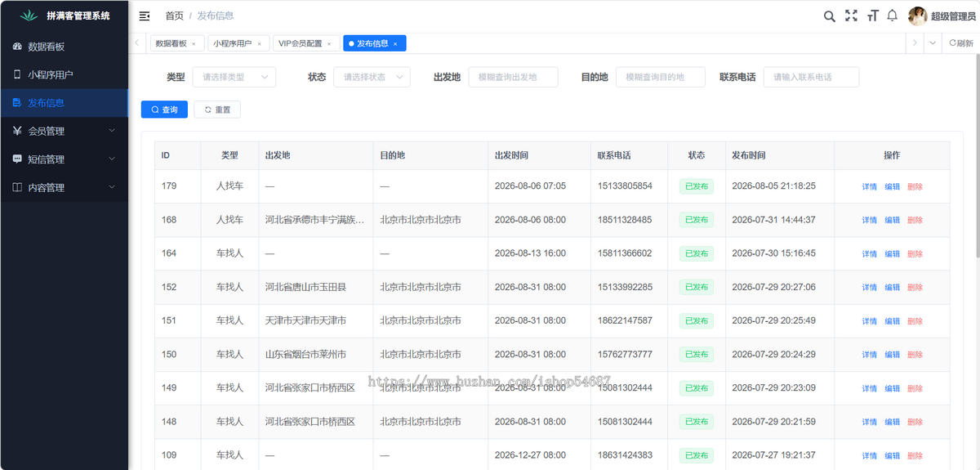Click 编辑 for row ID 168

tap(893, 220)
